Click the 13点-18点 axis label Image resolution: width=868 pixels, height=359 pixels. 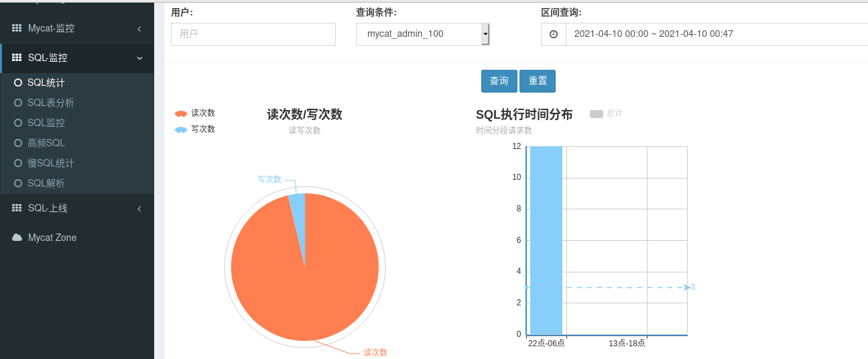pos(627,344)
